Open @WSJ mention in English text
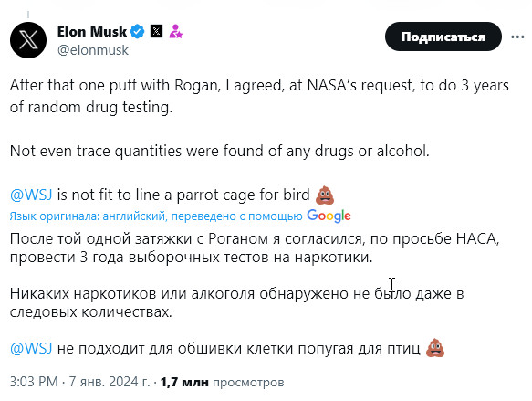Screen dimensions: 532x401 click(x=31, y=195)
